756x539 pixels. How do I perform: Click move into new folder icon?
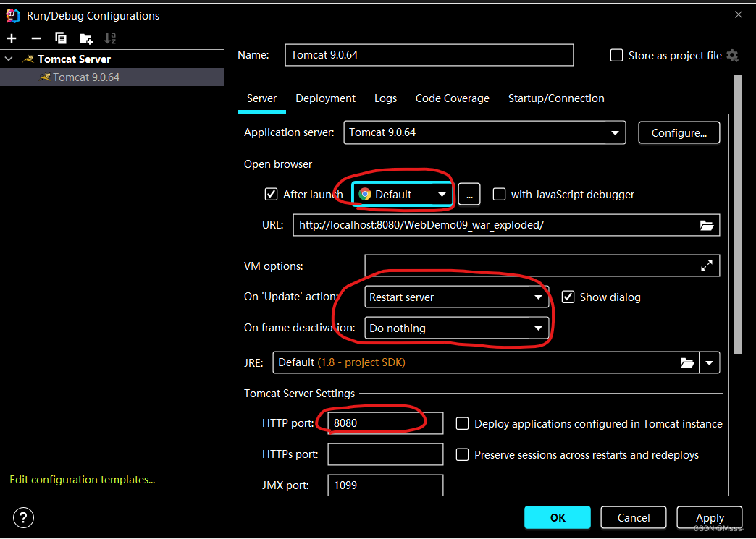click(x=86, y=39)
